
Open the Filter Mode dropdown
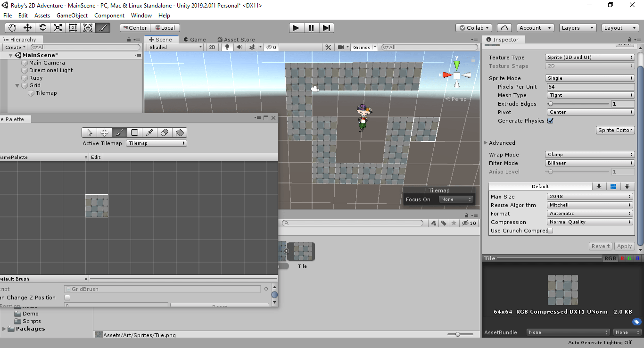coord(590,163)
